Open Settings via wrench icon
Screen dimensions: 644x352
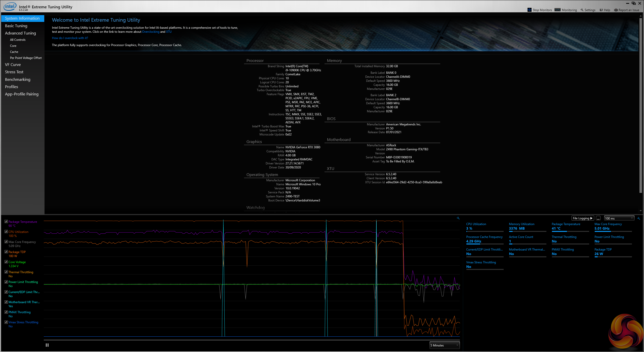(x=582, y=10)
